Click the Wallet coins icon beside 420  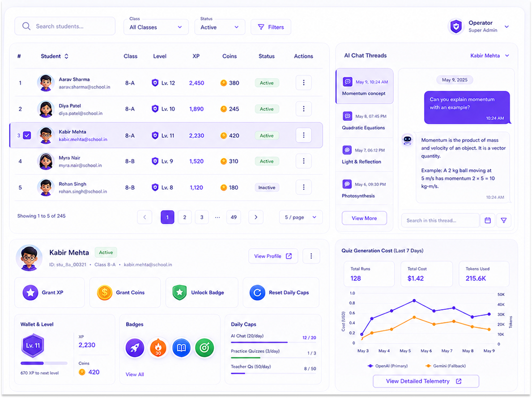(82, 372)
